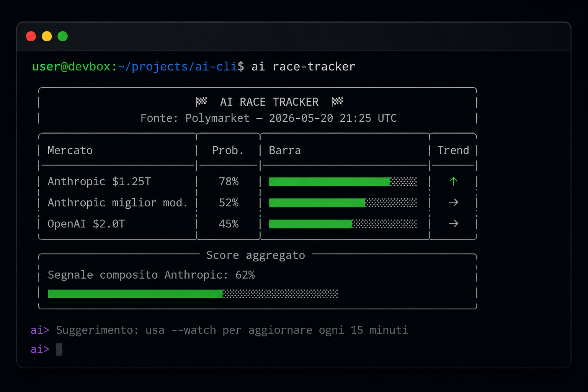Image resolution: width=588 pixels, height=392 pixels.
Task: Click the 'ai race-tracker' command
Action: point(303,67)
